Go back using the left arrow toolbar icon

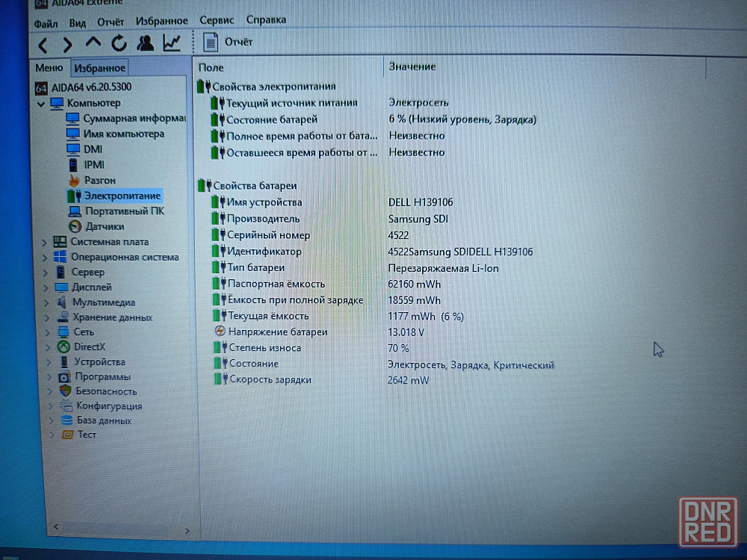point(43,45)
